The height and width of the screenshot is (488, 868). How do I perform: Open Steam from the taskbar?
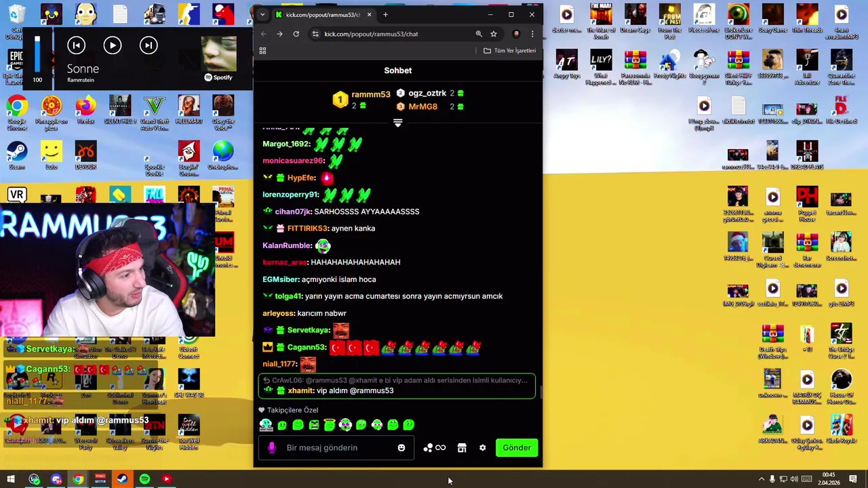click(122, 479)
